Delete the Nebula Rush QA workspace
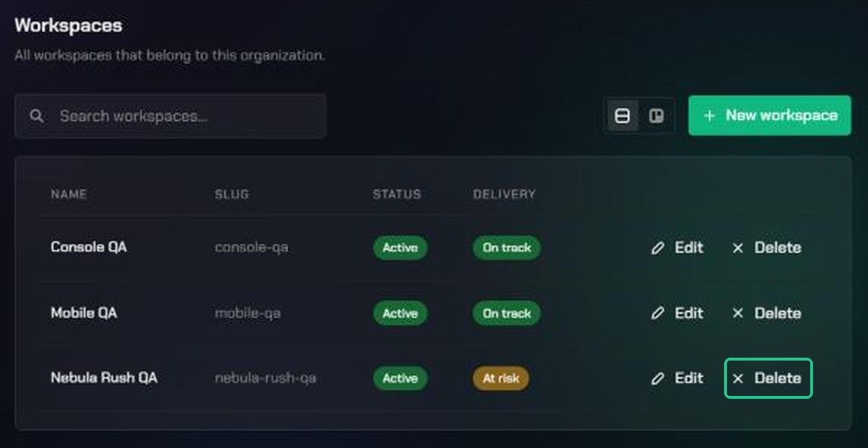This screenshot has width=868, height=448. (768, 378)
